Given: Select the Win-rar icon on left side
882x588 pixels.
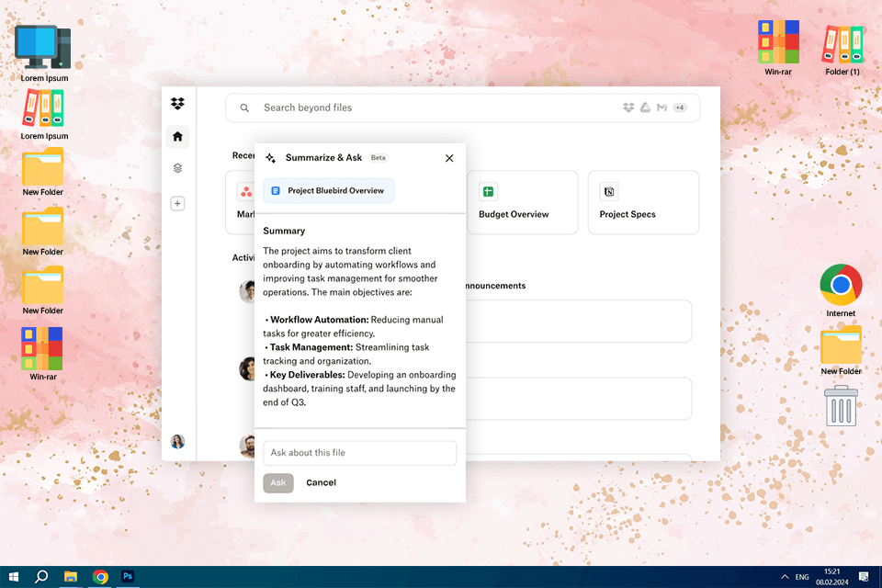Looking at the screenshot, I should (43, 354).
